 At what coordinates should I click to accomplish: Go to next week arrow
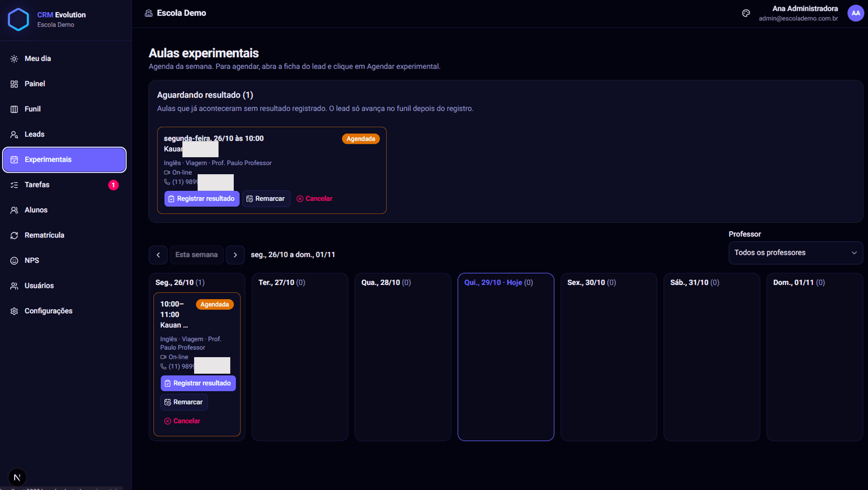point(235,255)
